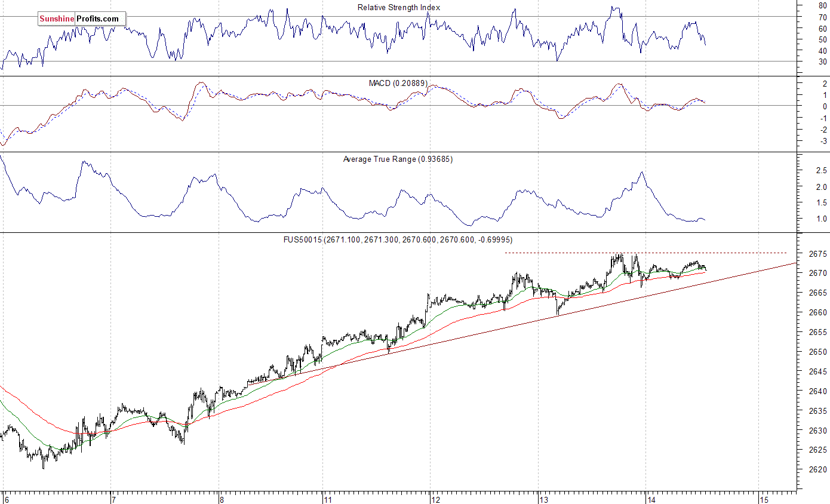Click the MACD axis value -3
830x504 pixels.
point(823,142)
